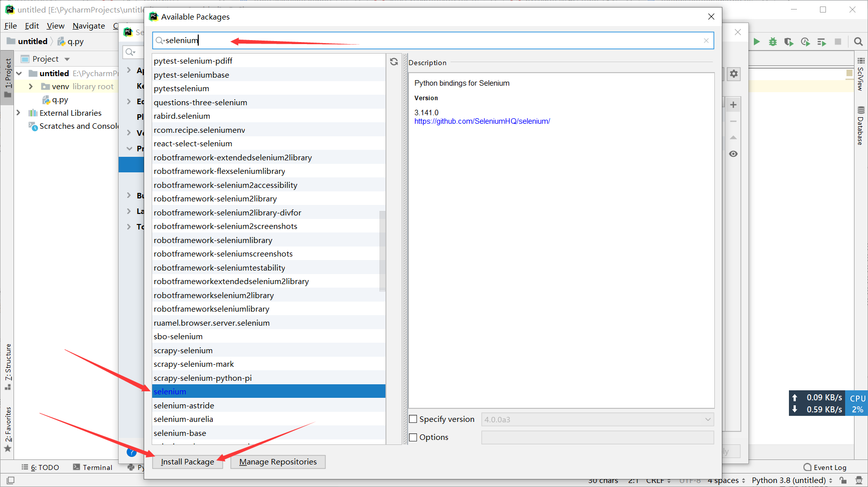
Task: Click the minus button to uninstall package
Action: [x=733, y=121]
